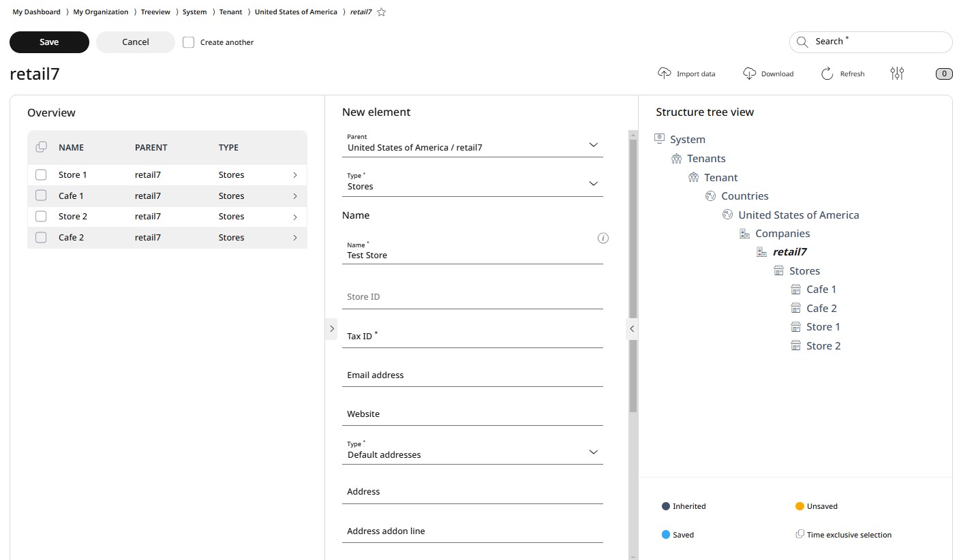Go to United States of America breadcrumb
The width and height of the screenshot is (959, 560).
[x=296, y=12]
